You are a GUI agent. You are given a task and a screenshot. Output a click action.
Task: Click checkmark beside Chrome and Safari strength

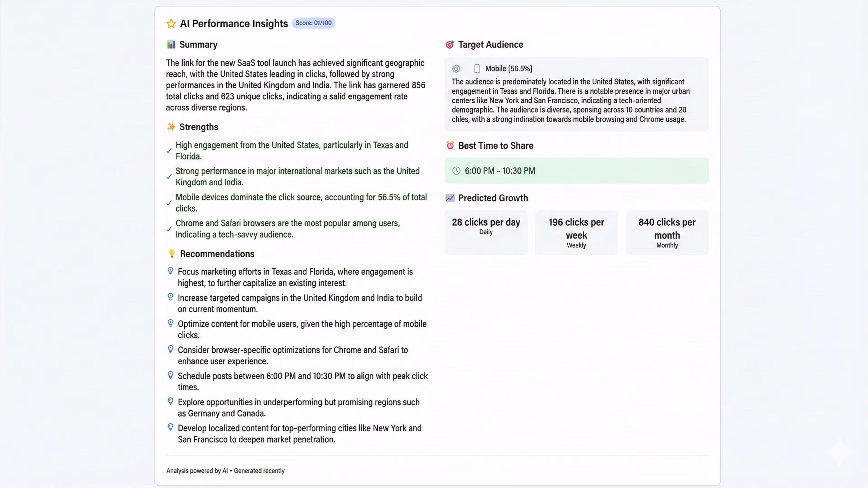pos(169,229)
